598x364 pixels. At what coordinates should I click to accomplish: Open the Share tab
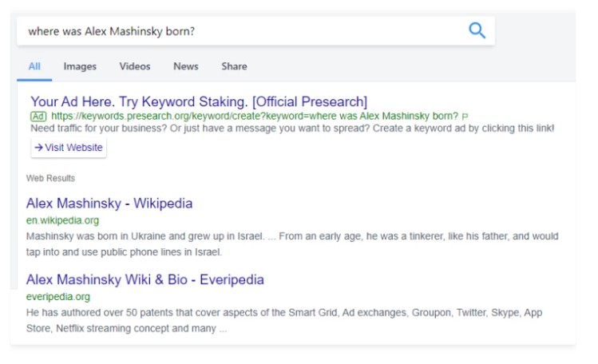pyautogui.click(x=234, y=66)
